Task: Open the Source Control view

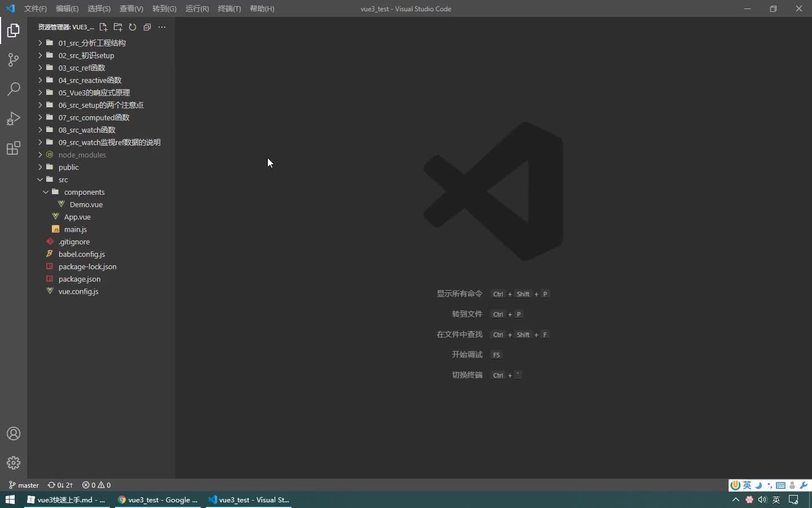Action: pyautogui.click(x=14, y=60)
